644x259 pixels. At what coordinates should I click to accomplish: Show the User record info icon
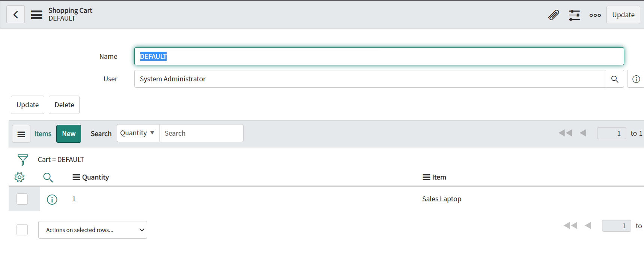[x=636, y=79]
